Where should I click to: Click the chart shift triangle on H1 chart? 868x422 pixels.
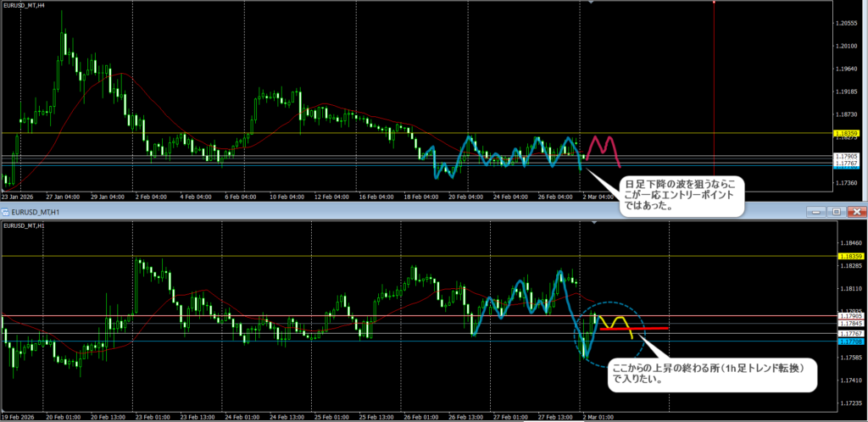click(593, 223)
